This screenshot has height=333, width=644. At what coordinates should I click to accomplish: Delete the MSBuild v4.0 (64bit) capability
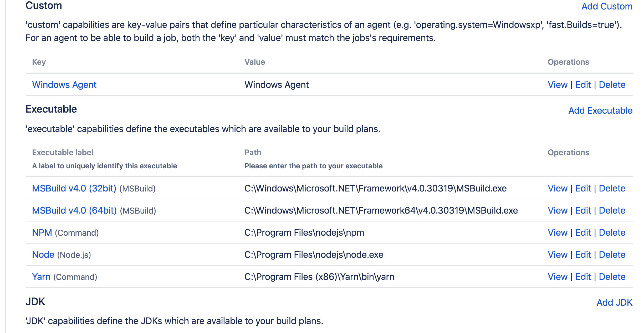coord(612,210)
